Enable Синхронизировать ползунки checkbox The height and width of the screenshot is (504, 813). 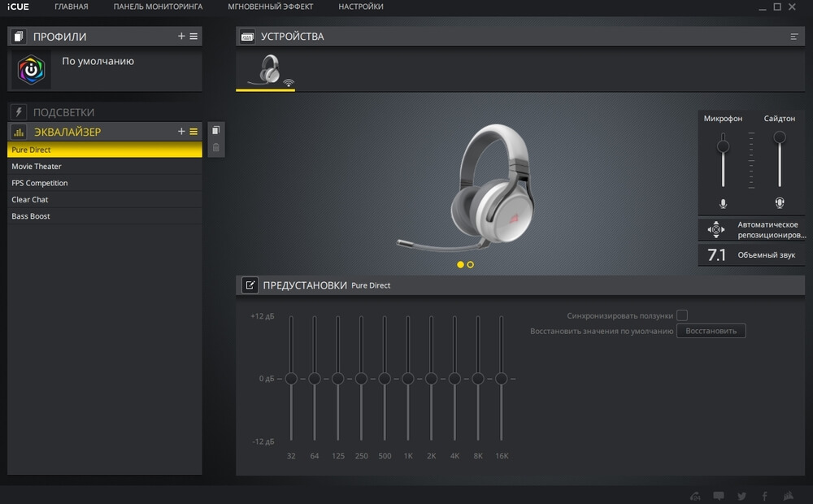[x=682, y=315]
